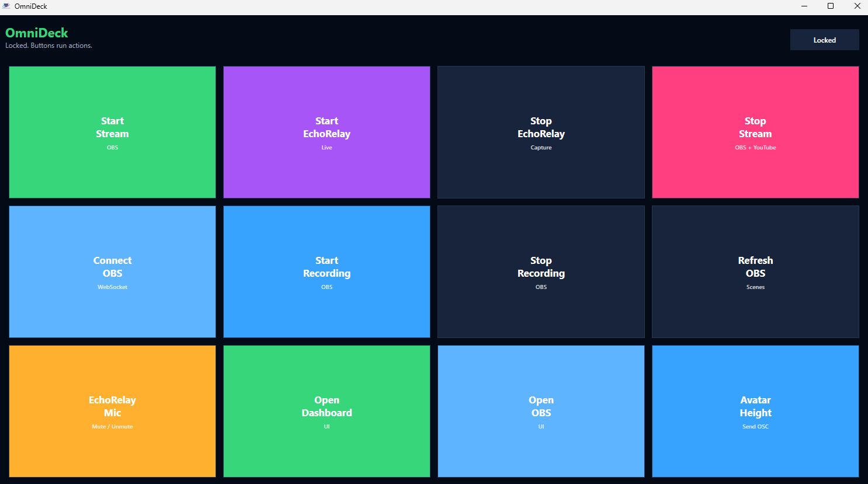Maximize the OmniDeck window
The width and height of the screenshot is (868, 484).
pyautogui.click(x=831, y=6)
